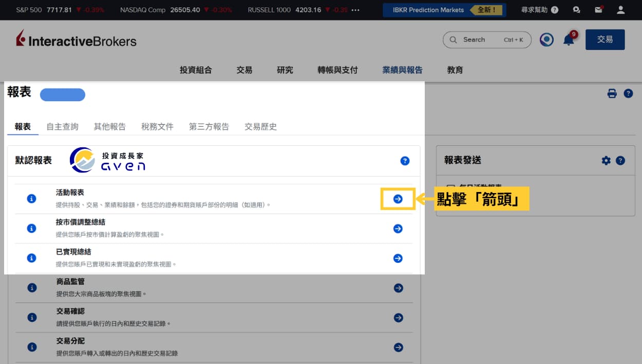Click the 報表發送 heading
This screenshot has height=364, width=642.
pos(463,160)
